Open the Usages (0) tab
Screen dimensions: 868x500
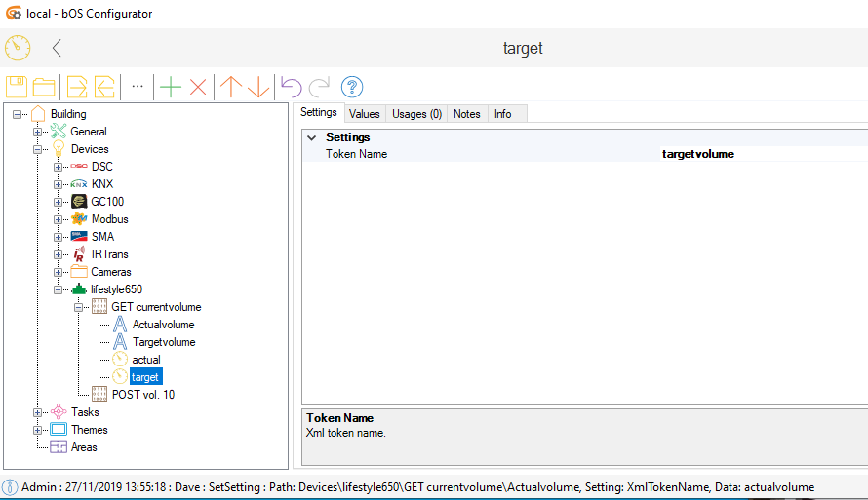416,114
